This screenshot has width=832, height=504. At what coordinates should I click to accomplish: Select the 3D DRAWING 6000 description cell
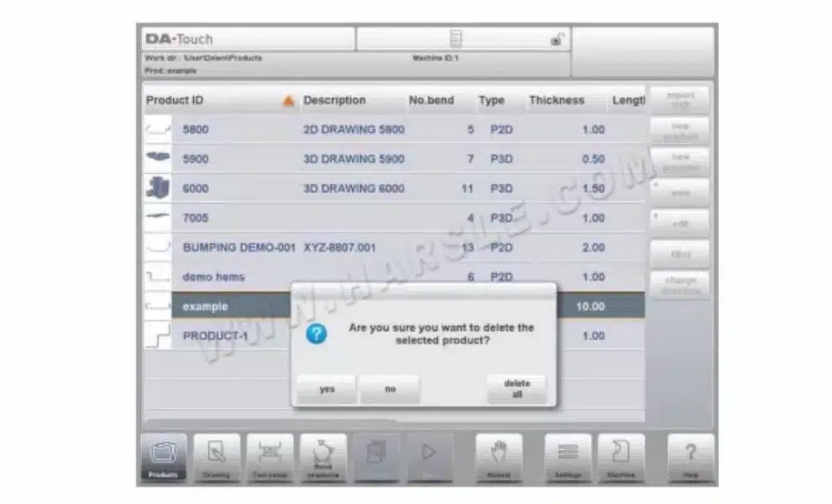[354, 188]
